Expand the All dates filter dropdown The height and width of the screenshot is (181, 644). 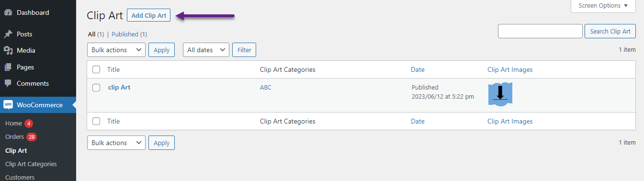(x=206, y=50)
